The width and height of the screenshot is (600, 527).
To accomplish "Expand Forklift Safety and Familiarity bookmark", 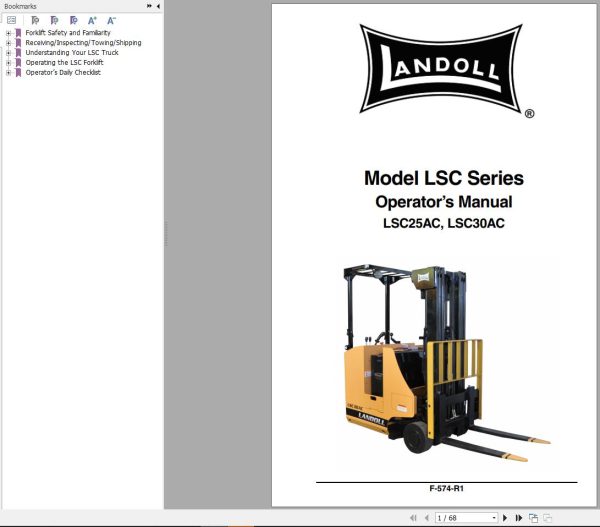I will [8, 33].
